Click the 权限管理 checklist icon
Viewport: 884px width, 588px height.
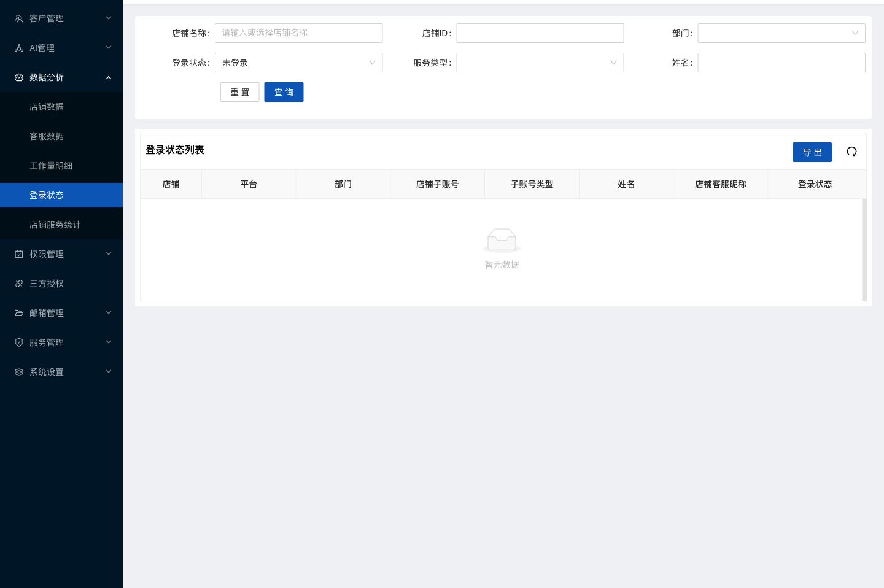click(19, 254)
